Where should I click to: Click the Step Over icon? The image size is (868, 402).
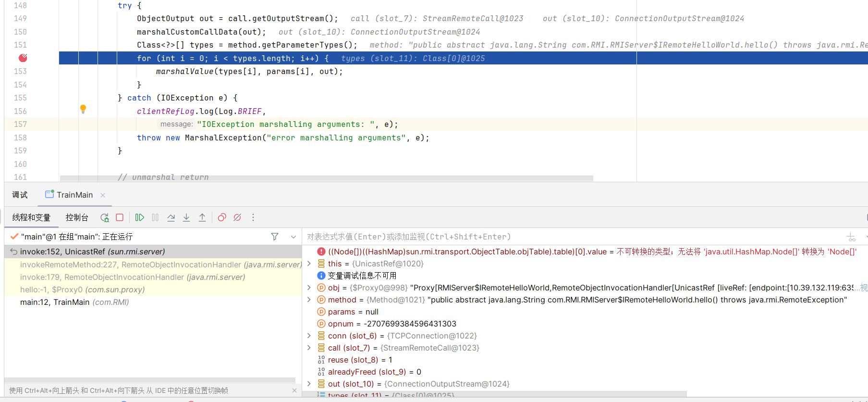[171, 217]
